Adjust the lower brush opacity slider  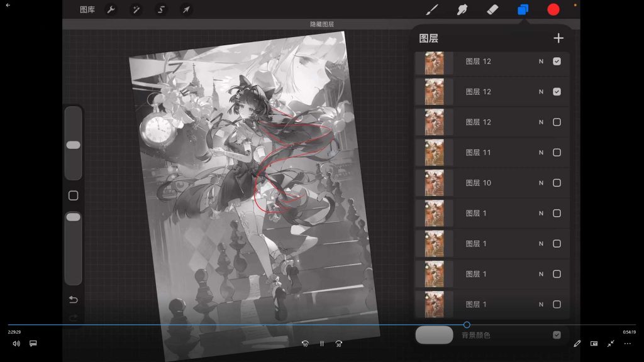[73, 217]
